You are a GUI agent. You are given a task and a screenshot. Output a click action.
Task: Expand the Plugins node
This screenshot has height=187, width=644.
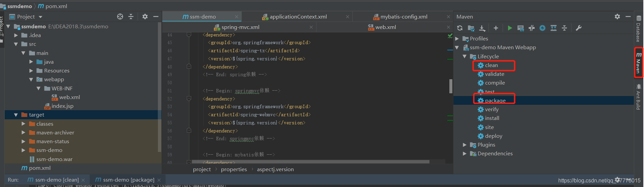pos(465,145)
